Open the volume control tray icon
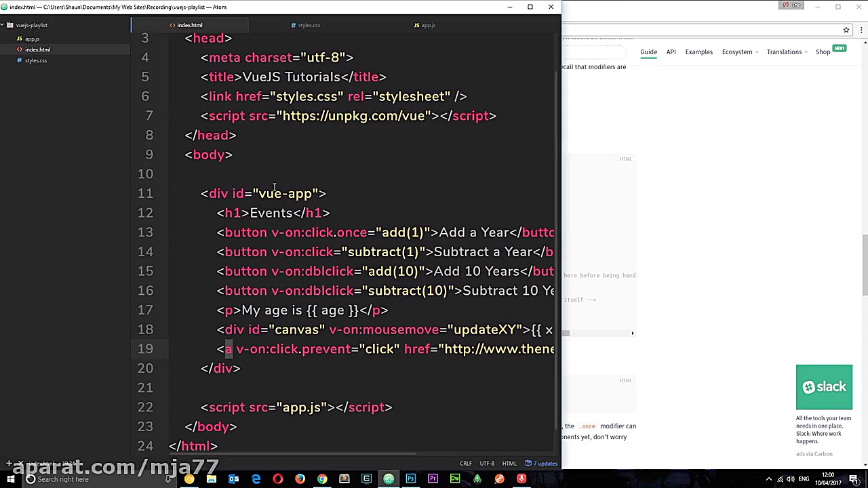Screen dimensions: 868x488 [x=791, y=479]
